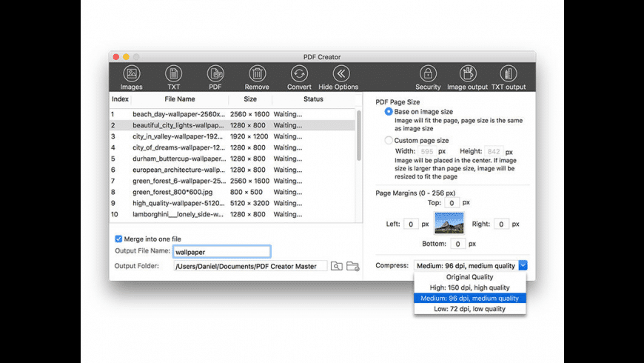This screenshot has width=644, height=363.
Task: Click Hide Options chevron icon
Action: pos(341,74)
